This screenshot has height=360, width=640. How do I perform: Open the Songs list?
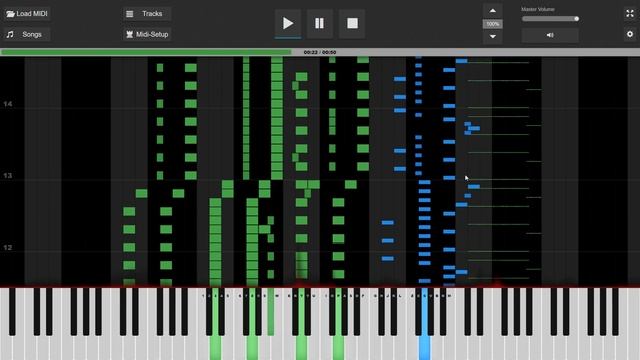[x=27, y=34]
